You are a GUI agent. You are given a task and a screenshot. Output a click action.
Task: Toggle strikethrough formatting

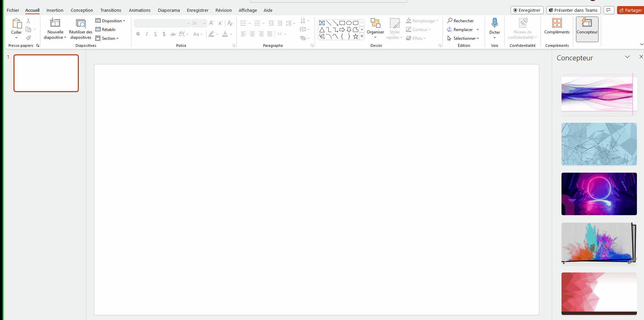(173, 34)
